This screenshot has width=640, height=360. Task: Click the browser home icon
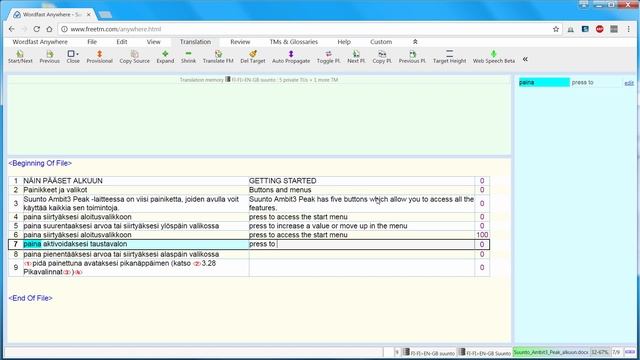click(x=49, y=29)
